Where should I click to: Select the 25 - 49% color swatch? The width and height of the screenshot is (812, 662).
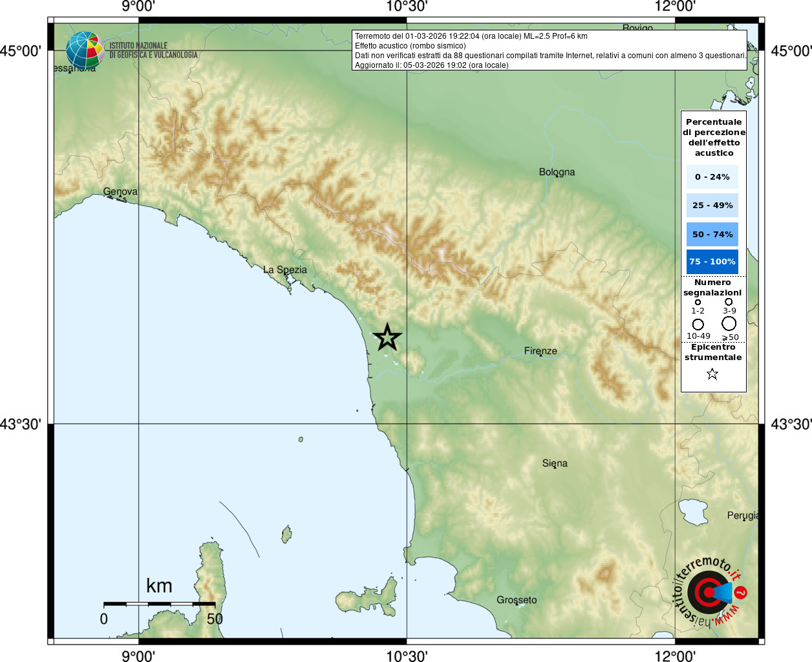point(712,205)
